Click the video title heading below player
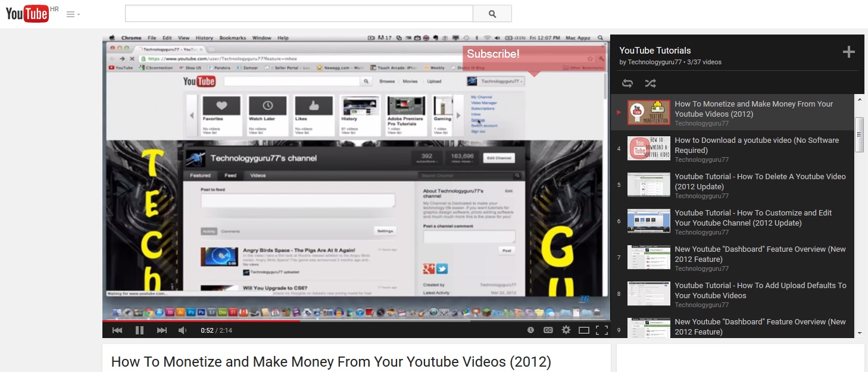Viewport: 868px width, 372px height. point(331,362)
